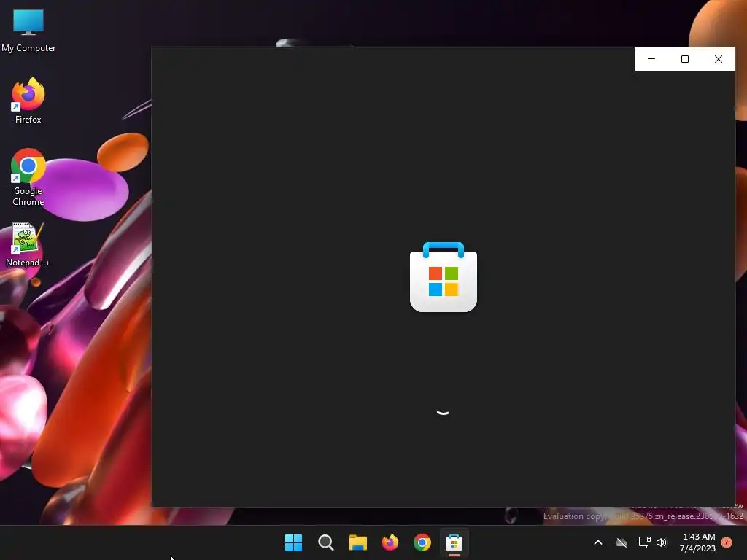Launch File Explorer from taskbar
747x560 pixels.
coord(357,542)
